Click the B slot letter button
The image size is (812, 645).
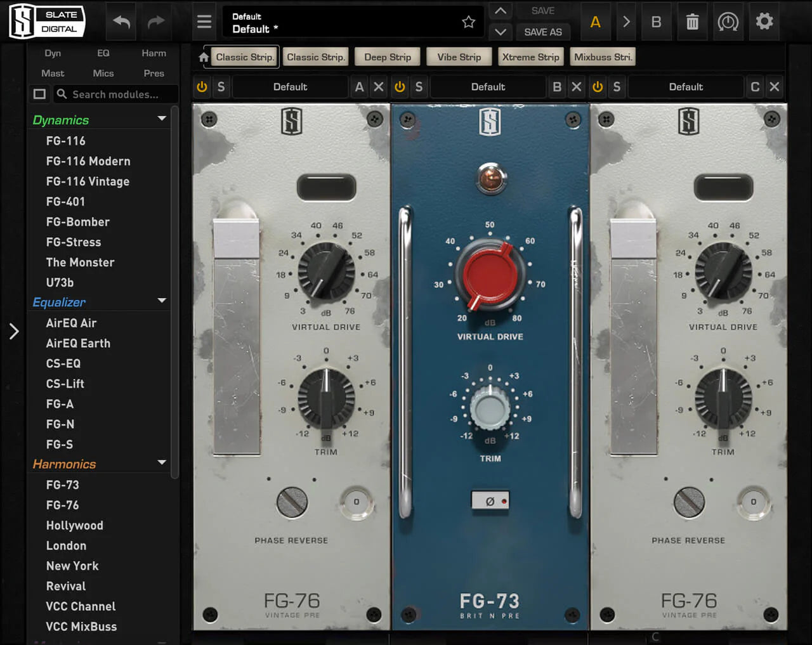tap(557, 87)
